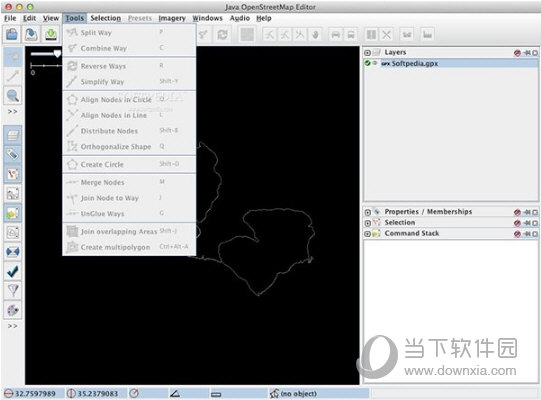Choose Merge Nodes menu entry

(x=129, y=182)
